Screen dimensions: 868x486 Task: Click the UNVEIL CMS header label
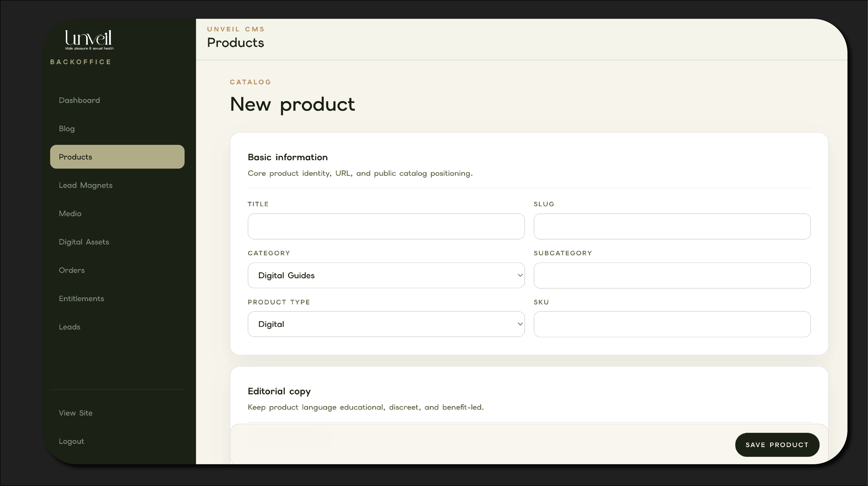pyautogui.click(x=236, y=29)
